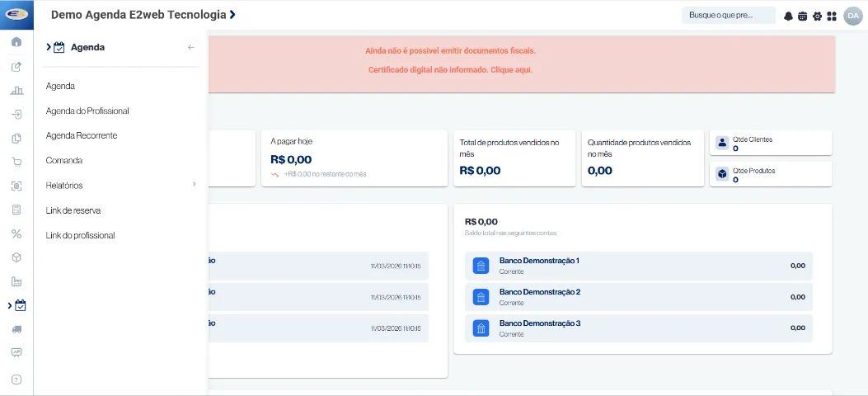The height and width of the screenshot is (396, 868).
Task: Click the Banco Demonstração 2 bank icon
Action: [481, 297]
